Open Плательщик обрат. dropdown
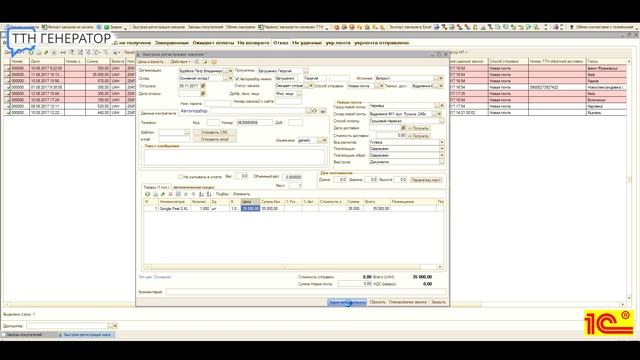The width and height of the screenshot is (640, 360). tap(442, 156)
